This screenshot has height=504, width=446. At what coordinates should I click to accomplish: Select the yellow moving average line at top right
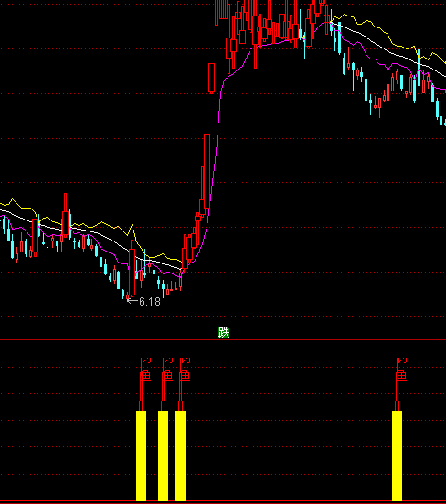[x=386, y=32]
